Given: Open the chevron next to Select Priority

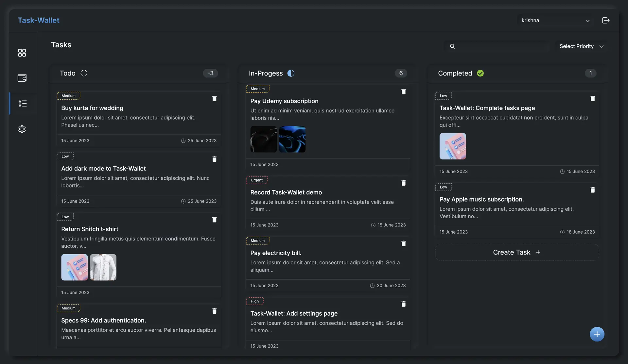Looking at the screenshot, I should pos(602,46).
